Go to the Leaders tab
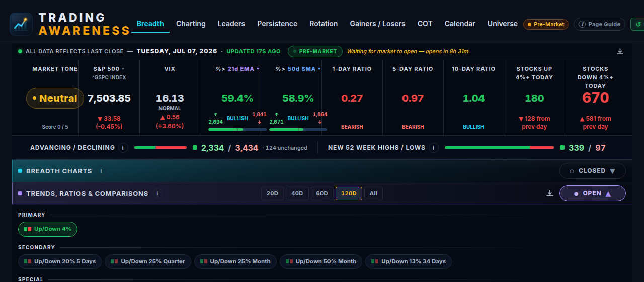The image size is (644, 282). click(231, 24)
